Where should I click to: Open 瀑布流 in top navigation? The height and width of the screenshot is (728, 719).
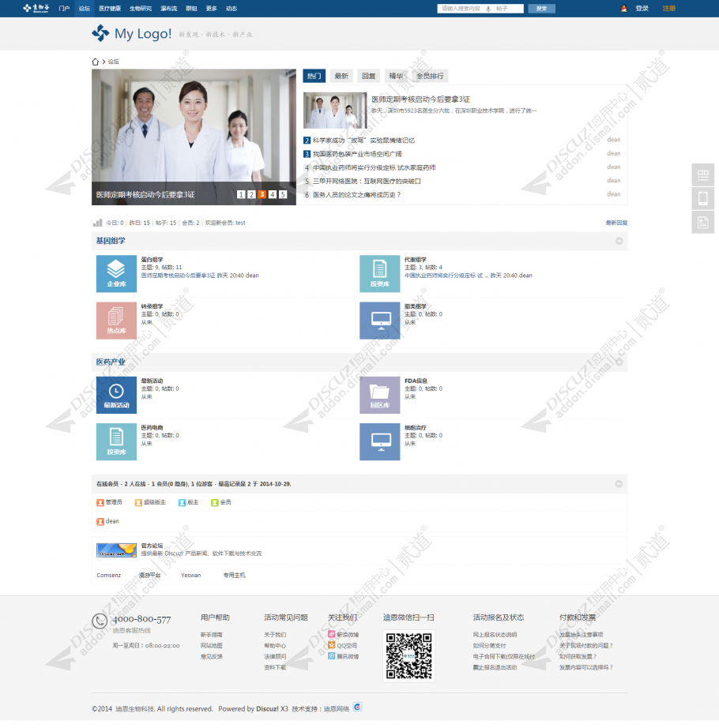[x=168, y=9]
